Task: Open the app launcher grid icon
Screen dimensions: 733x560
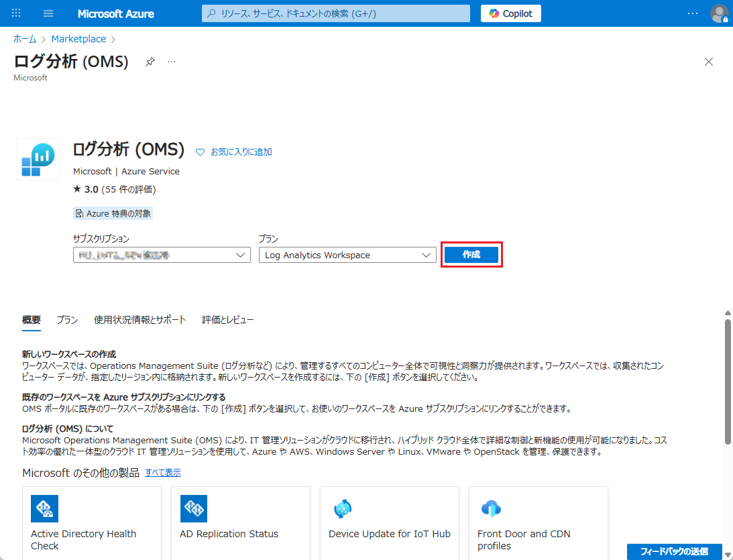Action: pos(17,13)
